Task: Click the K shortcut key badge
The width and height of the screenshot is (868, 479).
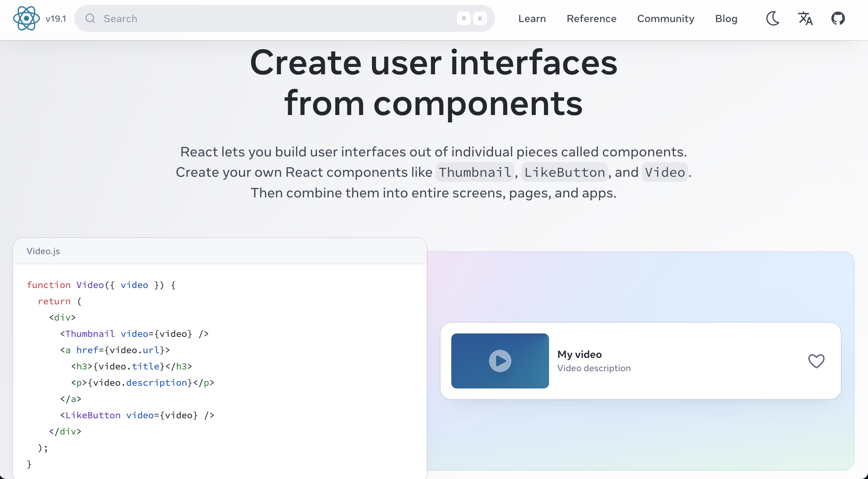Action: 480,18
